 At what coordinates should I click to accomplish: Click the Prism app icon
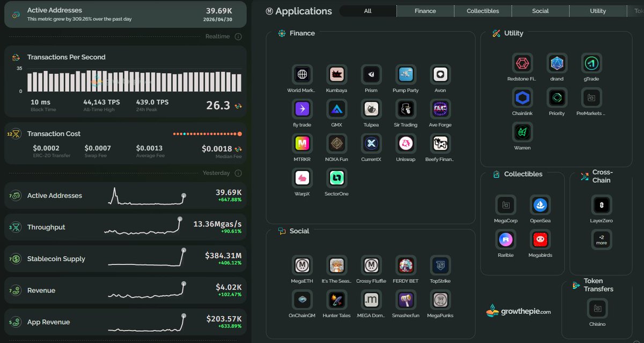tap(371, 74)
